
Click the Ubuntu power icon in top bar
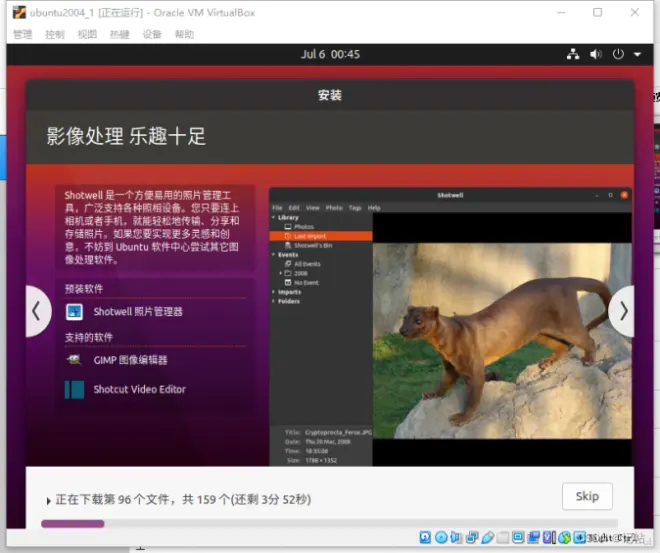(618, 54)
